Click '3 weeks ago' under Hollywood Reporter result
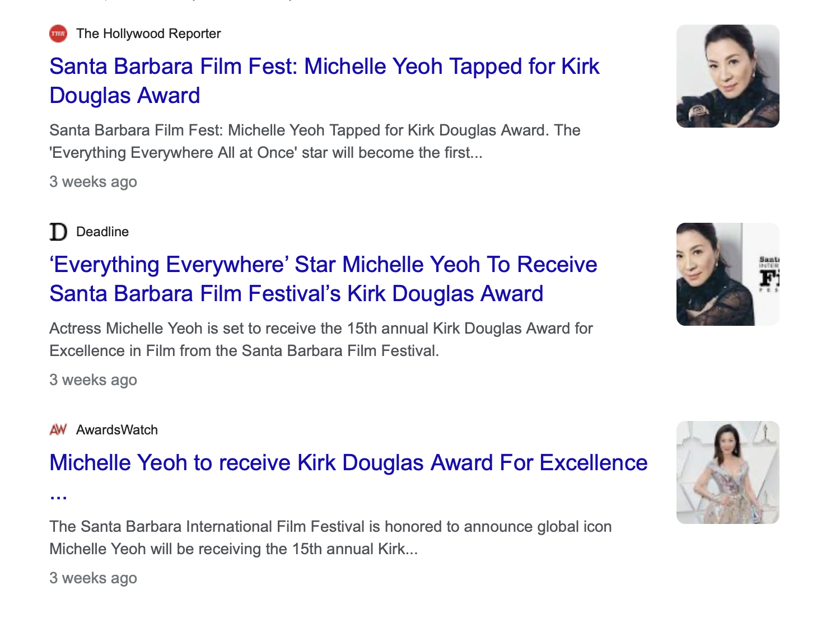The height and width of the screenshot is (618, 840). [x=93, y=182]
